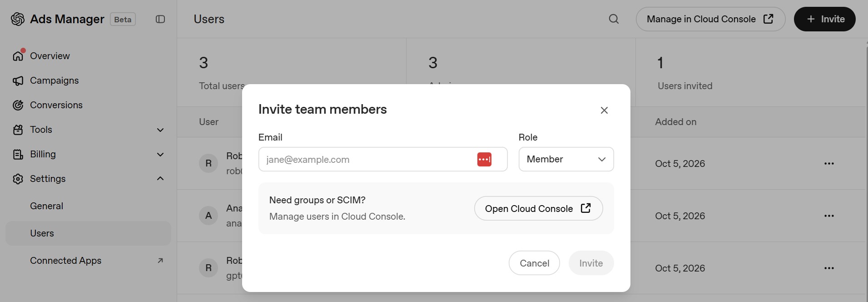This screenshot has width=868, height=302.
Task: Click Open Cloud Console button
Action: (538, 208)
